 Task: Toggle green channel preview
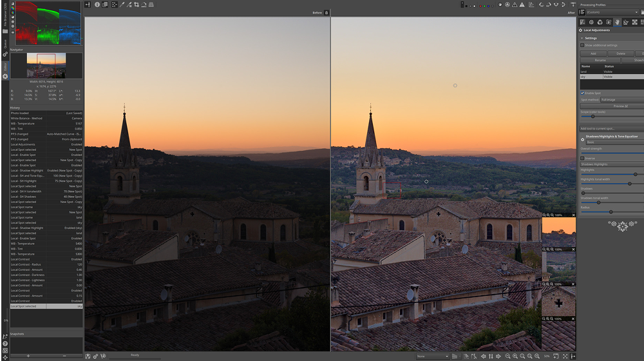[484, 6]
